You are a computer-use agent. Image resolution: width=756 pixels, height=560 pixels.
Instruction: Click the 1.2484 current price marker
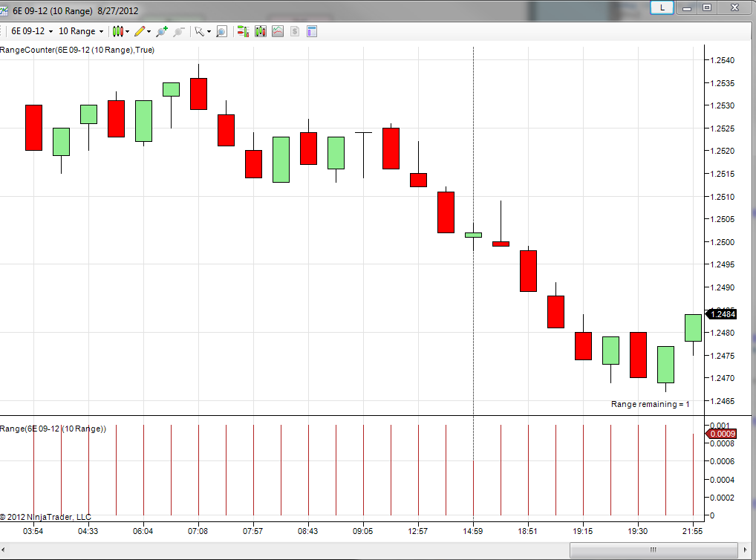(x=721, y=314)
